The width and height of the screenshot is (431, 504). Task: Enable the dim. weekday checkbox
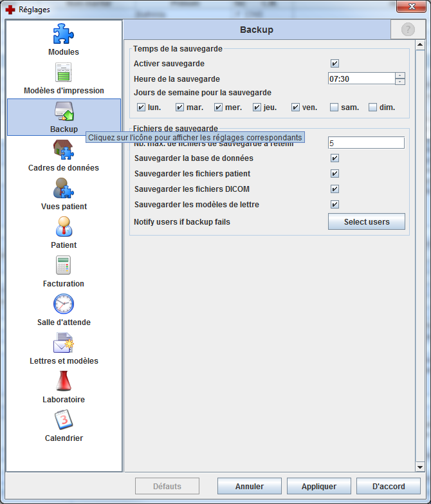[x=373, y=107]
